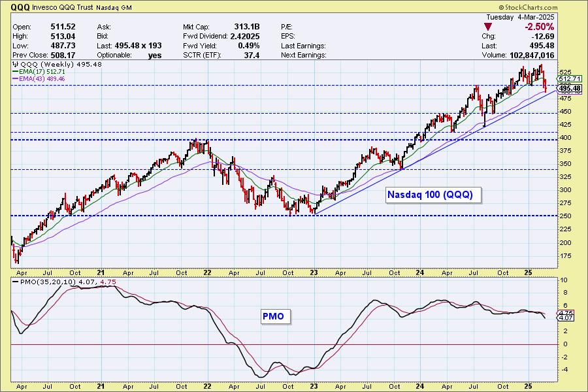
Task: Click the red down-triangle change indicator
Action: pyautogui.click(x=488, y=27)
